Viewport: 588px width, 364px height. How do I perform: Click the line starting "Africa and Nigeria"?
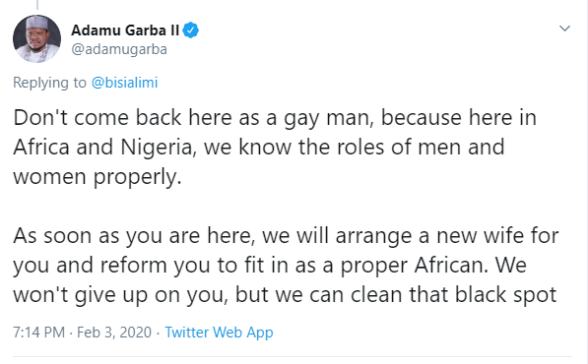tap(259, 148)
